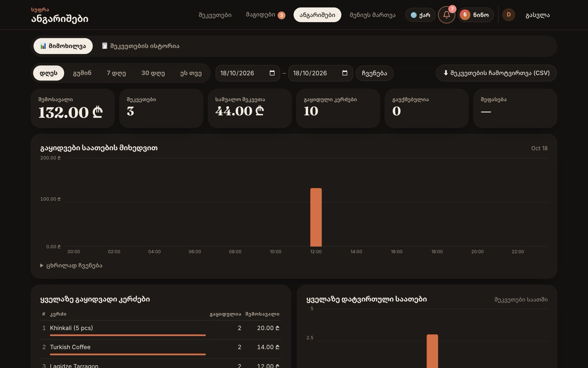Click გაყიდული კერძები value 10
588x368 pixels.
[311, 111]
